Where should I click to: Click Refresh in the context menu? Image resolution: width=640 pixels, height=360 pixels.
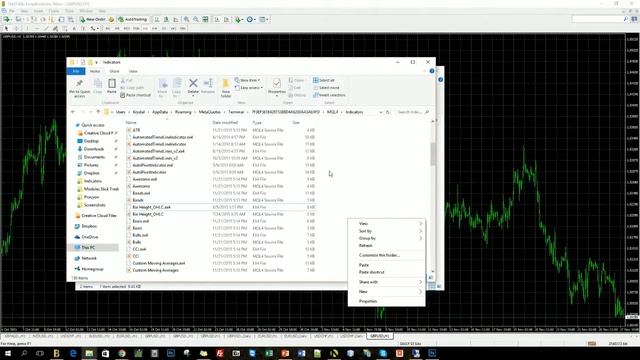(x=386, y=246)
